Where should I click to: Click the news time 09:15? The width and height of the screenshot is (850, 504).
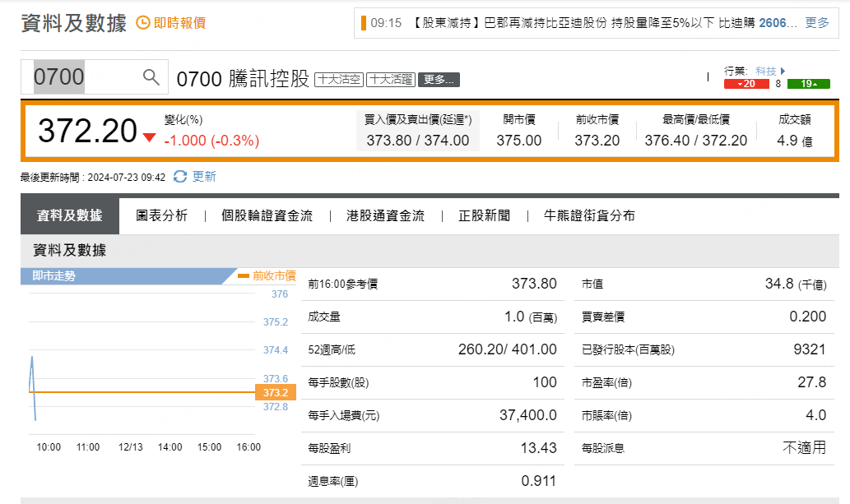(386, 23)
